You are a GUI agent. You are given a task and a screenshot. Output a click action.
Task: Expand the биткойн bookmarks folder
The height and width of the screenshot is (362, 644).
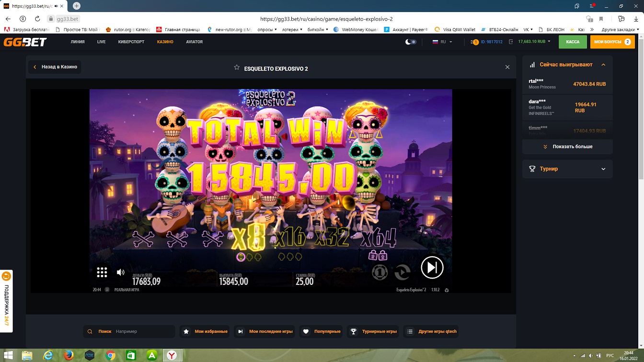click(x=317, y=30)
